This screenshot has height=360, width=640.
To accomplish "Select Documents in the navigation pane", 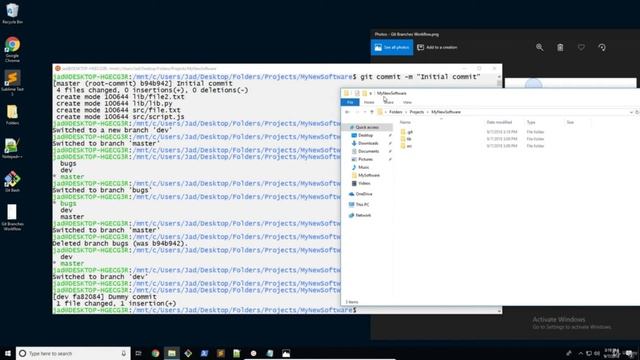I will click(368, 151).
